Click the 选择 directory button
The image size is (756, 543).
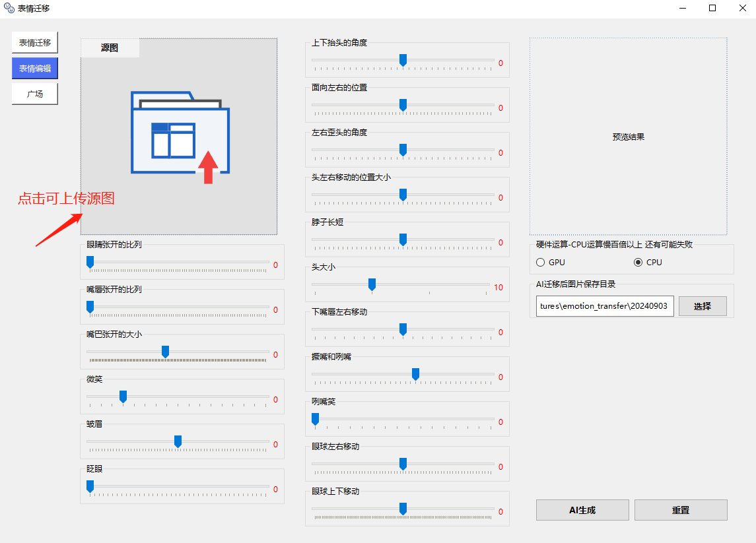703,306
